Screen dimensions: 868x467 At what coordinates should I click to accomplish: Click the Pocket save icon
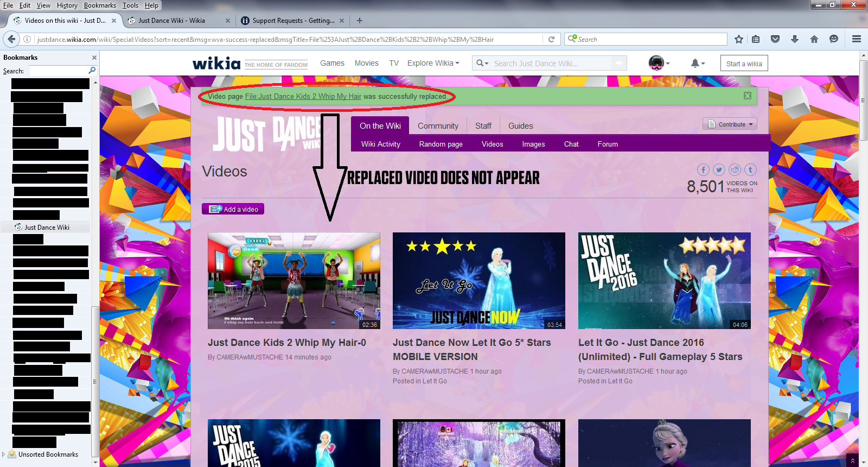point(775,39)
